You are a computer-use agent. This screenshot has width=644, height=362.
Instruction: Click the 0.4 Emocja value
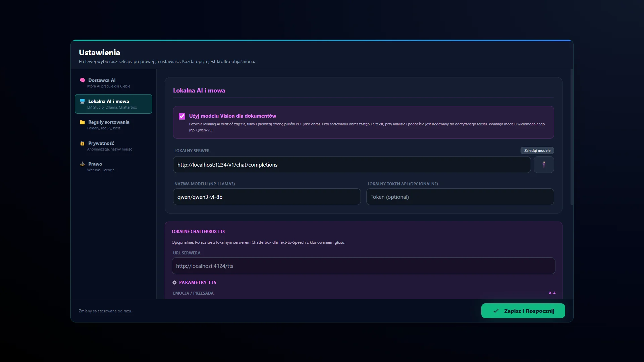[x=552, y=293]
